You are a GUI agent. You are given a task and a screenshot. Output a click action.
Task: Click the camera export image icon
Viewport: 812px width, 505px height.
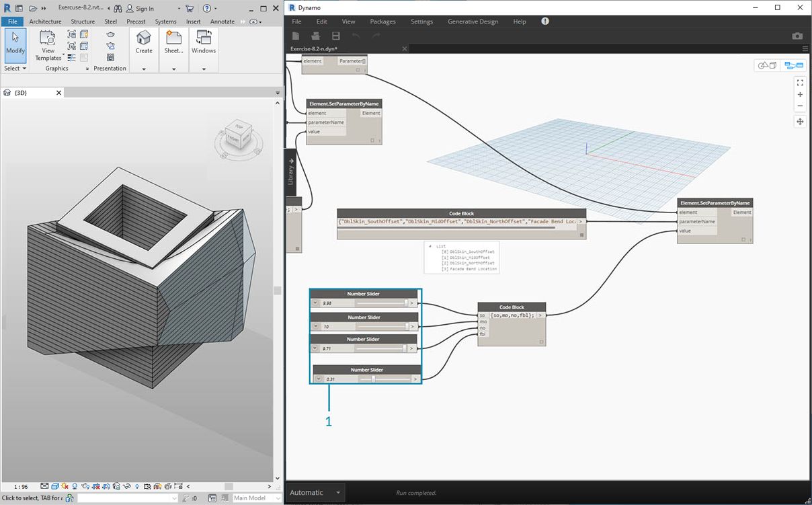[797, 36]
